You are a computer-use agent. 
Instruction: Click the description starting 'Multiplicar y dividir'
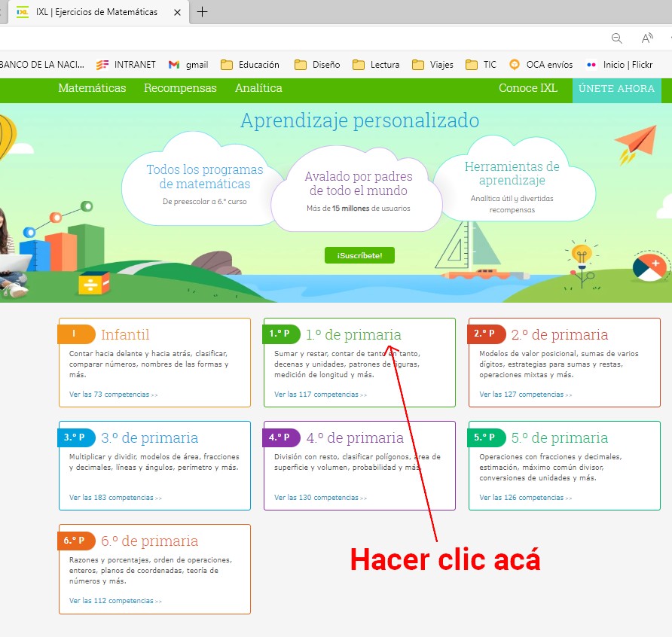pyautogui.click(x=154, y=462)
